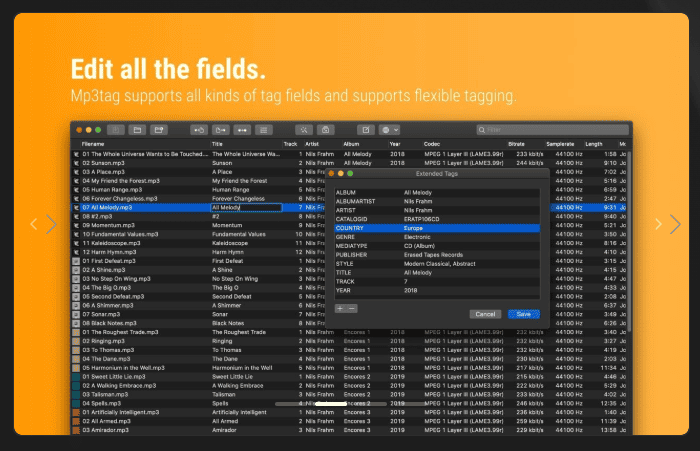This screenshot has width=700, height=451.
Task: Select file '05 Harmonium in the Well.mp3'
Action: tap(123, 368)
